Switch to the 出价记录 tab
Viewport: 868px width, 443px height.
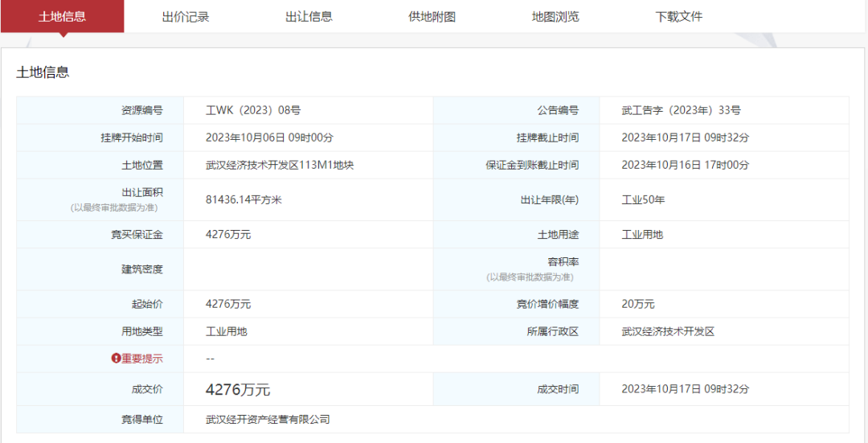(186, 17)
